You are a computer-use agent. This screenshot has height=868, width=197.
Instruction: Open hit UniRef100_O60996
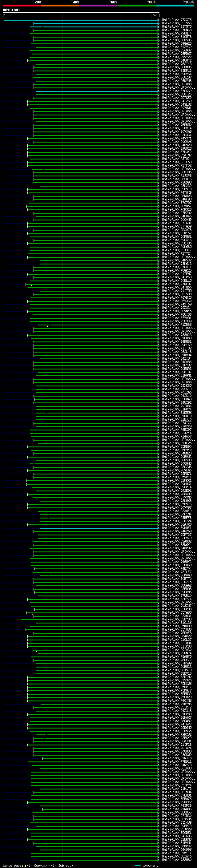click(x=177, y=850)
